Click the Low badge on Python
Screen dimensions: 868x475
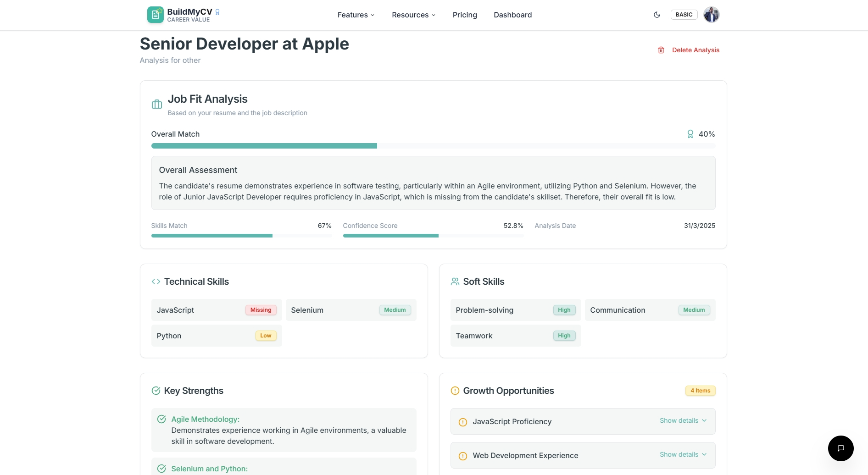pyautogui.click(x=266, y=336)
